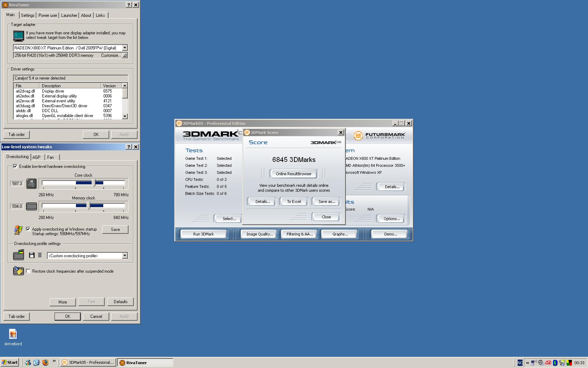Click the sound speaker tray icon
The image size is (588, 368).
point(541,363)
